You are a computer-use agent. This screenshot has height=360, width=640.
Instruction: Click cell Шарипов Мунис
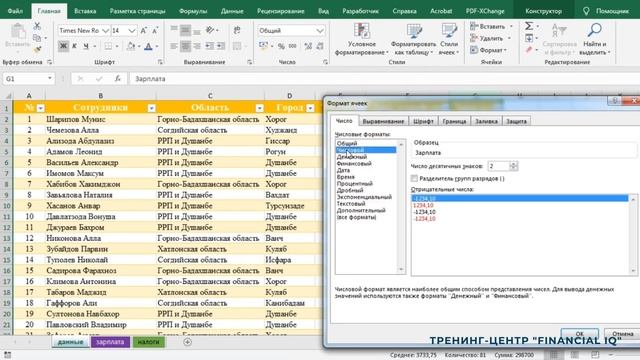coord(100,119)
